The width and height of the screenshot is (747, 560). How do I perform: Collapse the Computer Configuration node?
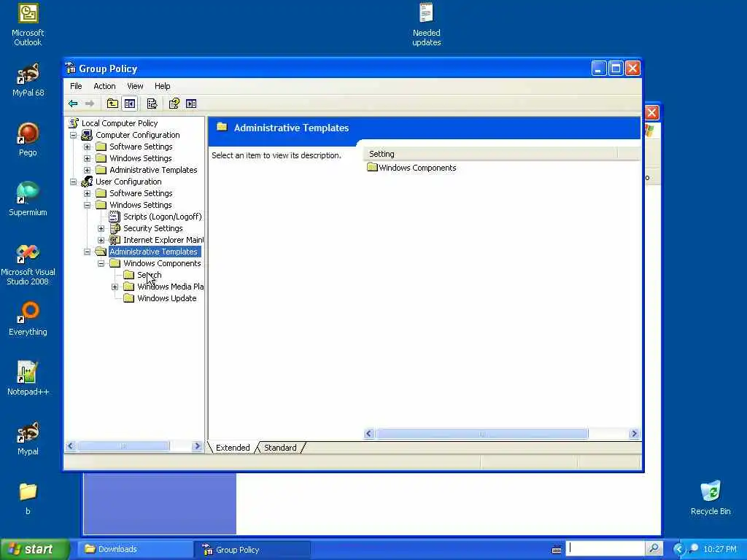click(x=74, y=135)
